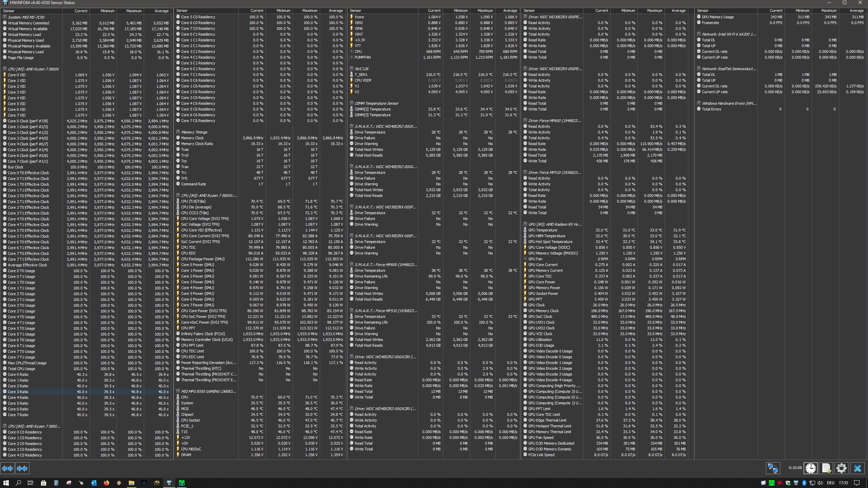Click the Maximum column header in first panel
The image size is (868, 488).
134,11
